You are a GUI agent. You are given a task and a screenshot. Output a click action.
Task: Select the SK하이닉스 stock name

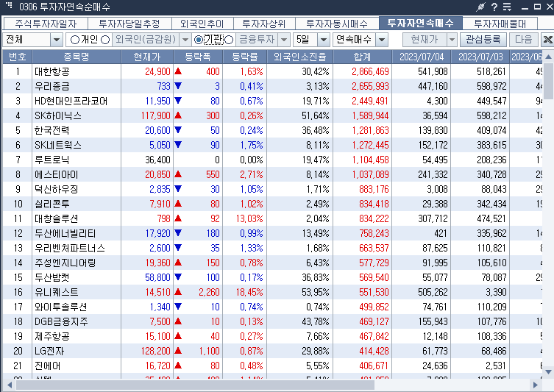pyautogui.click(x=58, y=115)
